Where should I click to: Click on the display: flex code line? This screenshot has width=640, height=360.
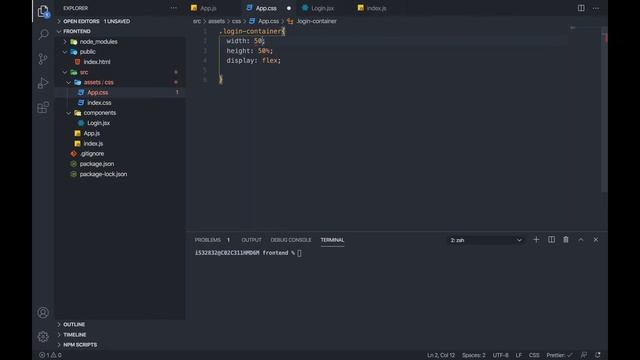[x=253, y=60]
